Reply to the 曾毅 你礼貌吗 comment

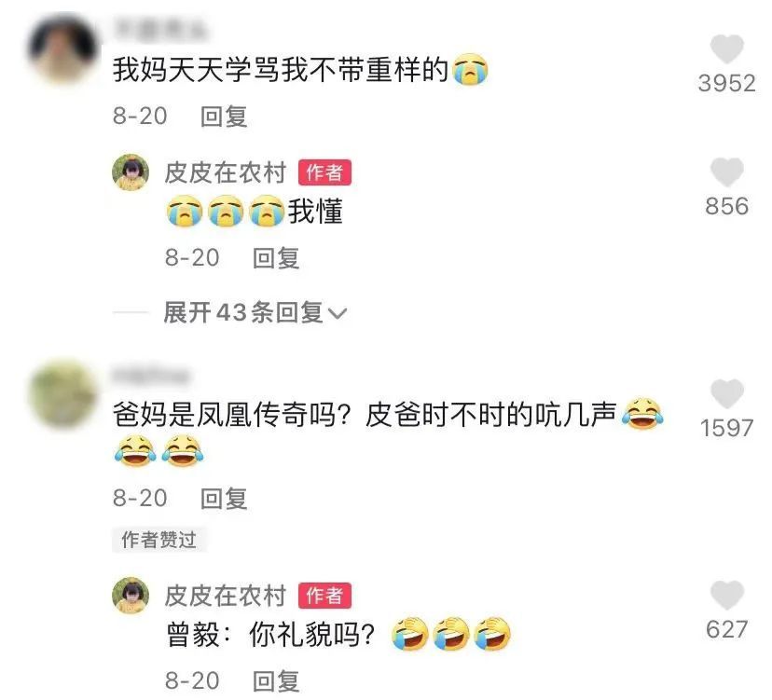tap(276, 681)
